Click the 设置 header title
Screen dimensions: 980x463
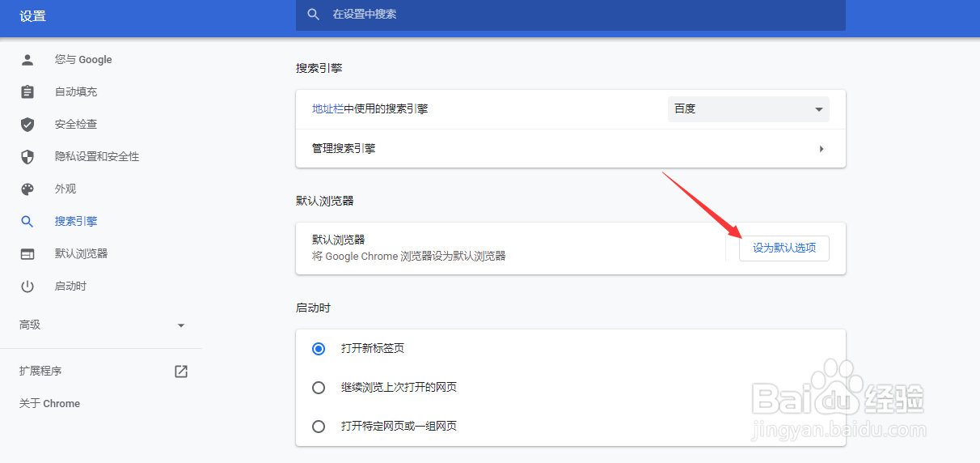(32, 16)
